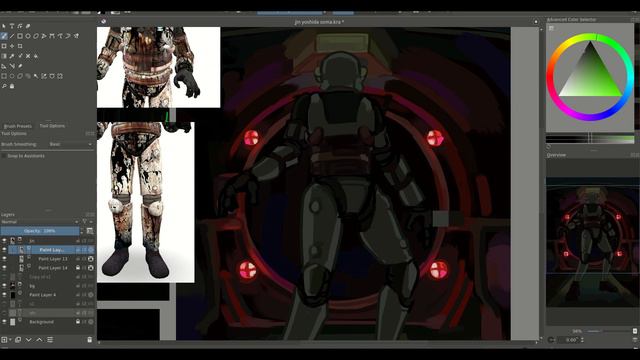Screen dimensions: 640x360
Task: Hide the bg group layer
Action: (4, 286)
